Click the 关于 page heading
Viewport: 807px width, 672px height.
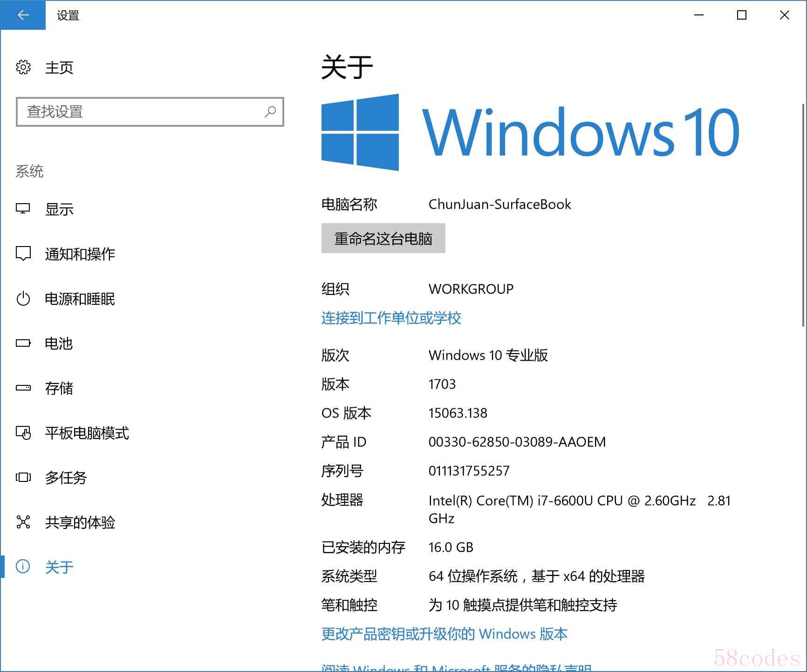coord(347,67)
